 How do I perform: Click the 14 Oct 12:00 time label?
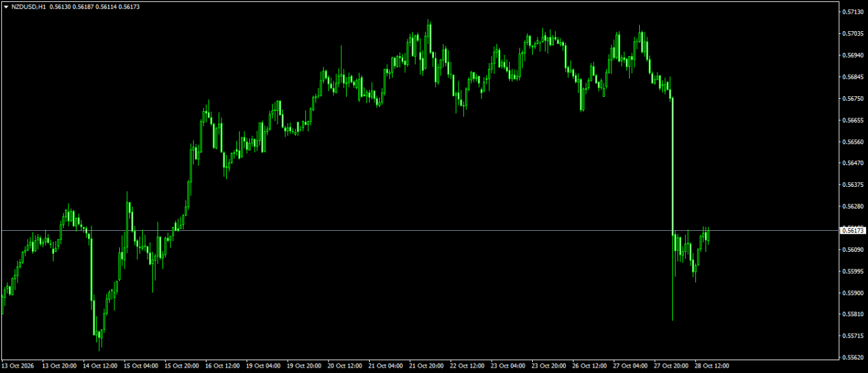(x=100, y=366)
